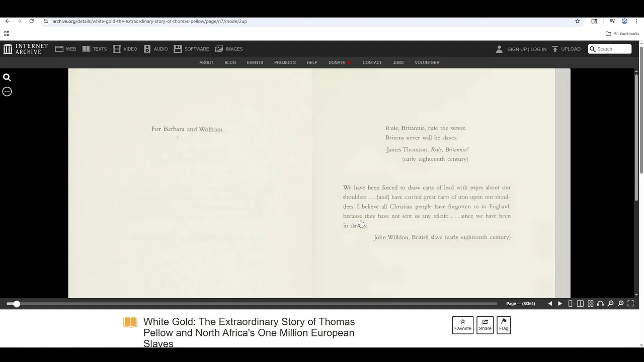This screenshot has height=362, width=644.
Task: Open the Video section
Action: tap(125, 49)
